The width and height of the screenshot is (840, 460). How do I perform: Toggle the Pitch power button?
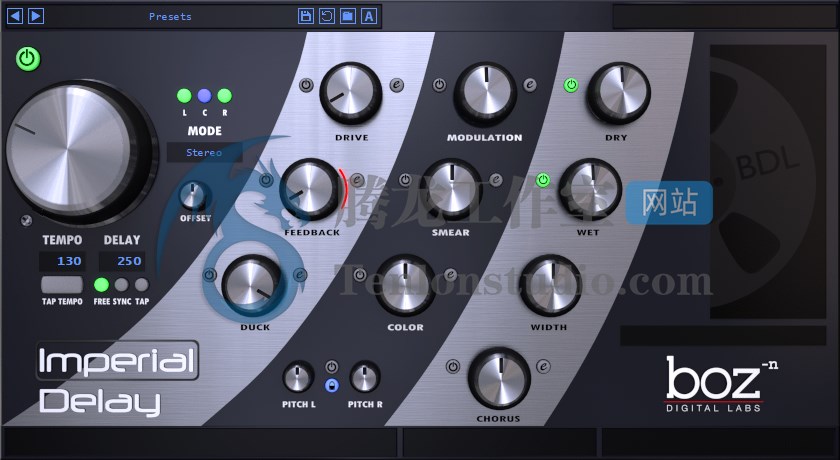[332, 367]
